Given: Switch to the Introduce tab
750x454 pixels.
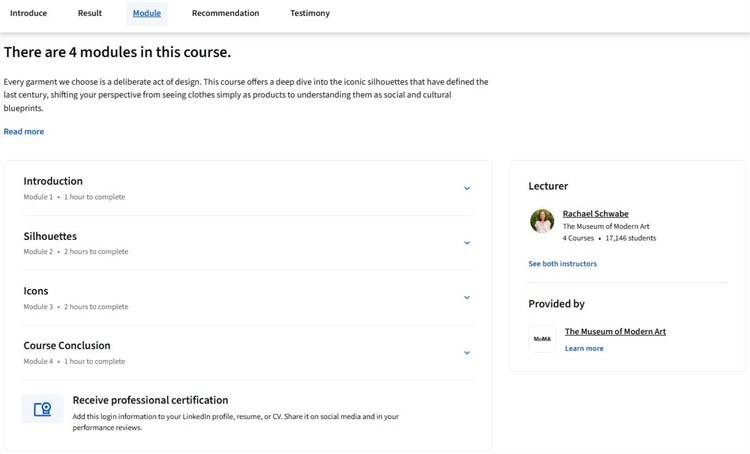Looking at the screenshot, I should (x=28, y=13).
